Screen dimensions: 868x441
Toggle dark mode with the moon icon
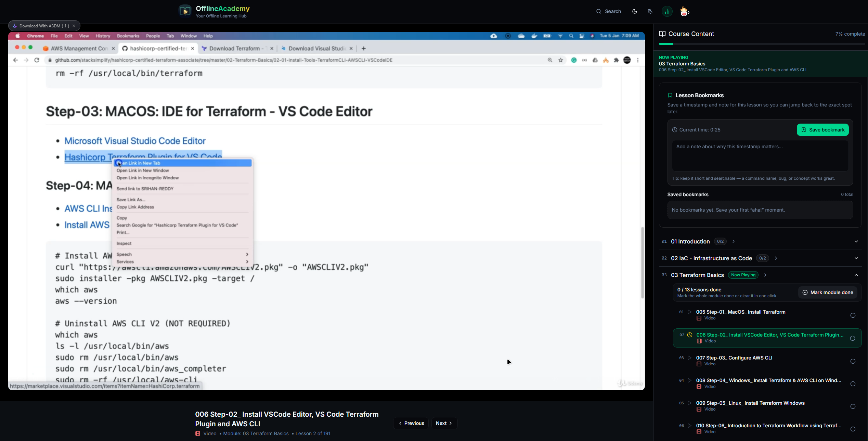click(x=635, y=11)
